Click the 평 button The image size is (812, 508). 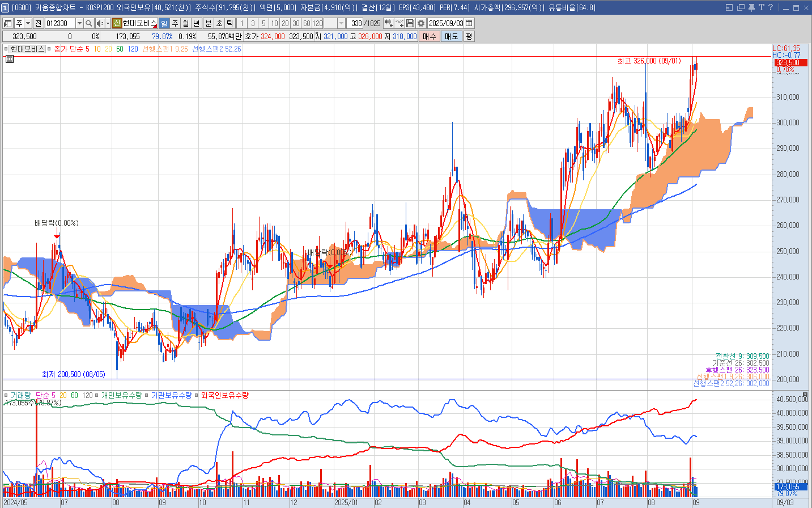(469, 36)
